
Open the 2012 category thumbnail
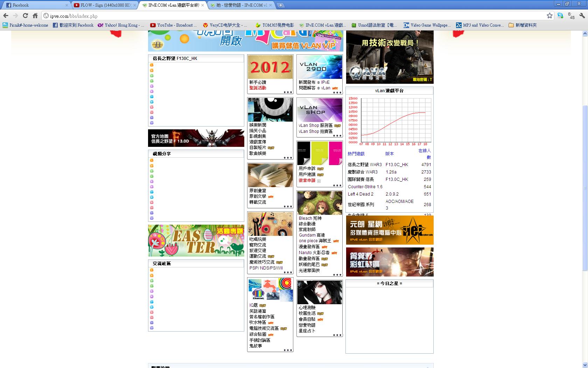270,67
